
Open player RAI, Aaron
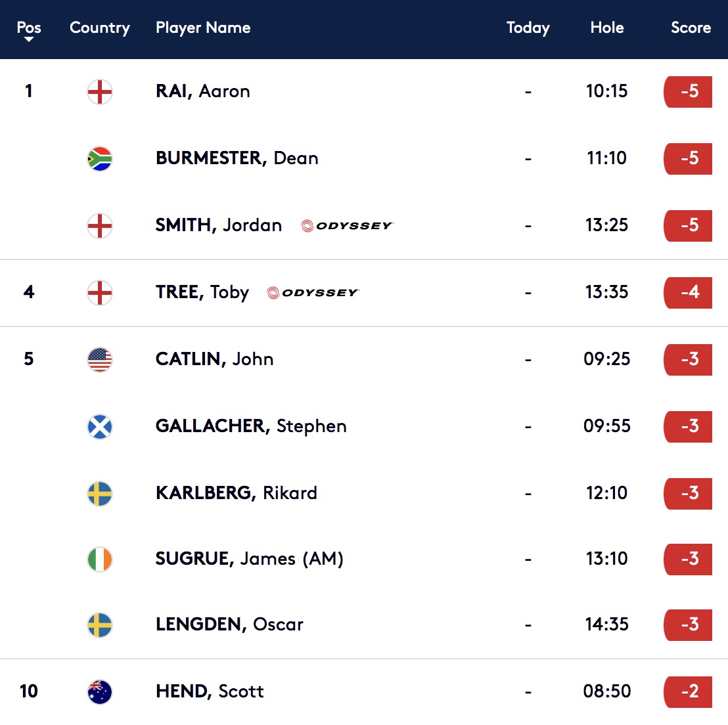point(203,91)
